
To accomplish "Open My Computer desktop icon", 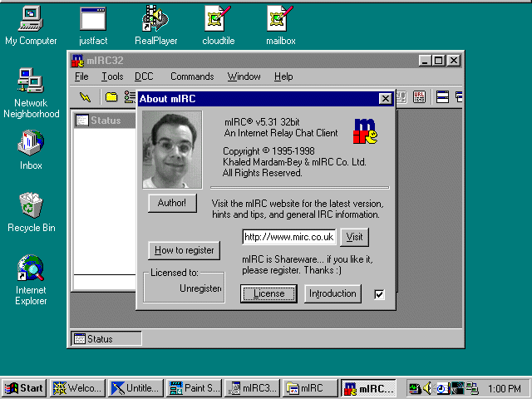I will [x=31, y=26].
